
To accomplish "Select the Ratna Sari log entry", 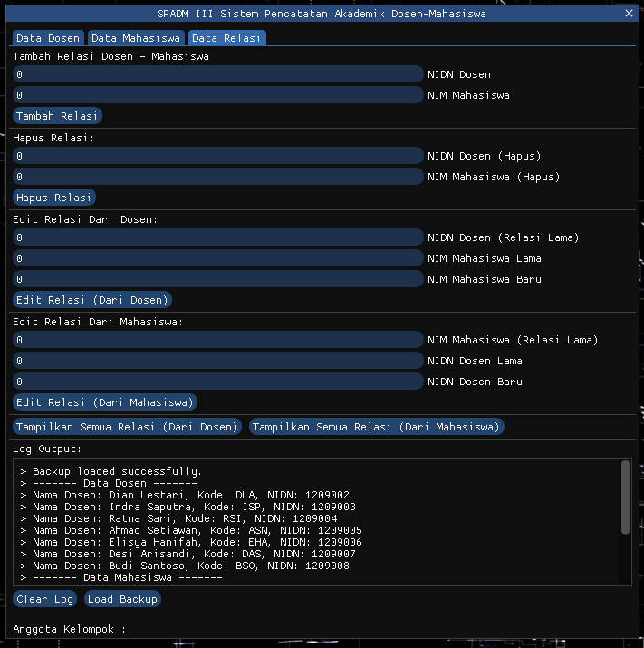I will pos(178,518).
